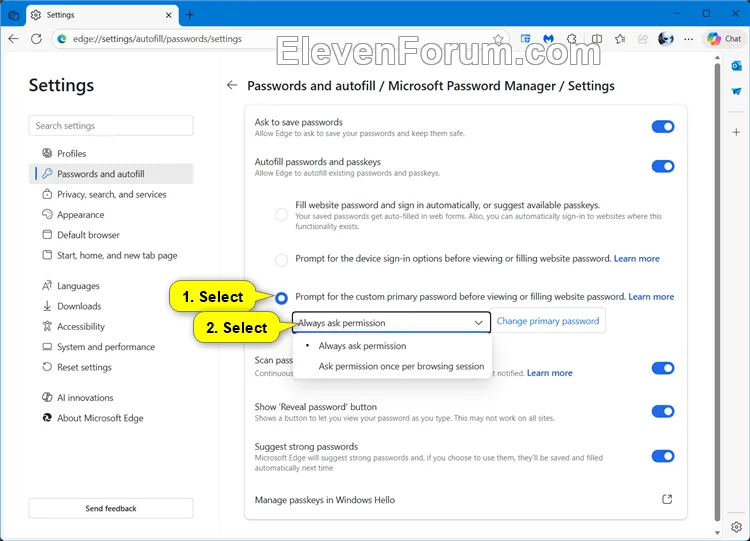The width and height of the screenshot is (750, 541).
Task: Click the favorite star in address bar
Action: pos(498,39)
